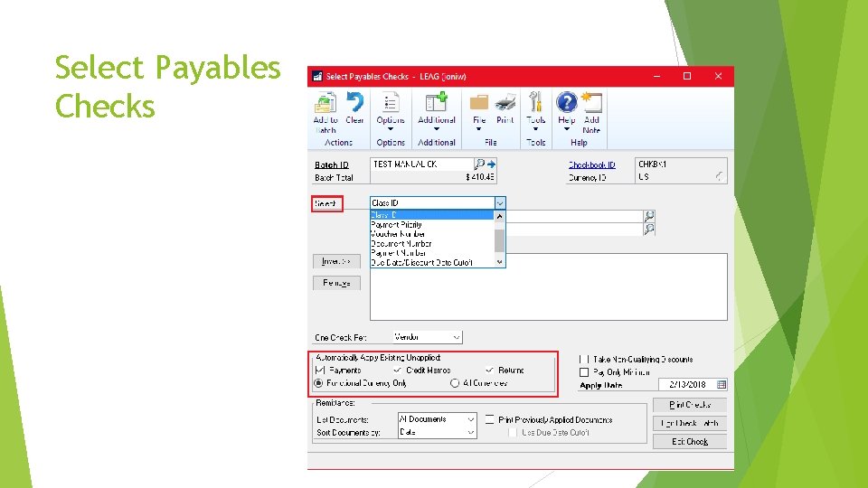
Task: Click the dropdown list scroll-up arrow
Action: click(x=499, y=216)
